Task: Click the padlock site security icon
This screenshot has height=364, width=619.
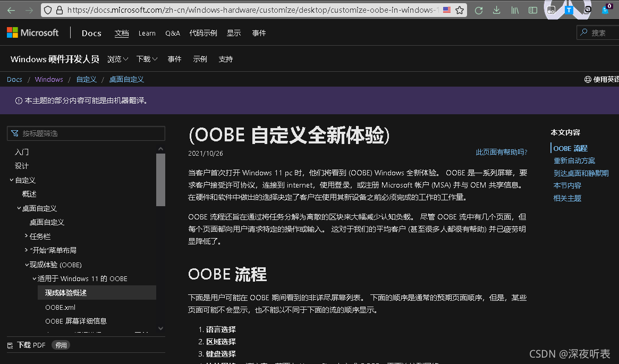Action: click(59, 10)
